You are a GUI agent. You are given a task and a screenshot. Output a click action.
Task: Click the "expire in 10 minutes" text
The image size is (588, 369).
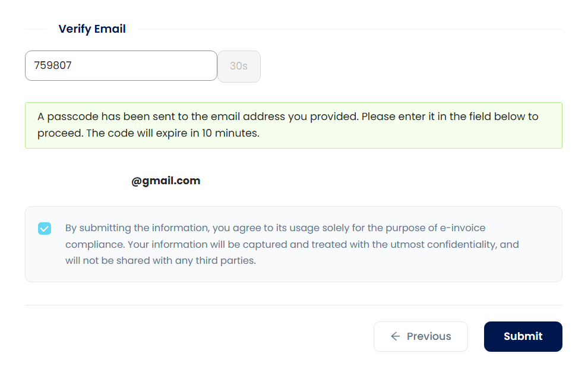coord(207,133)
